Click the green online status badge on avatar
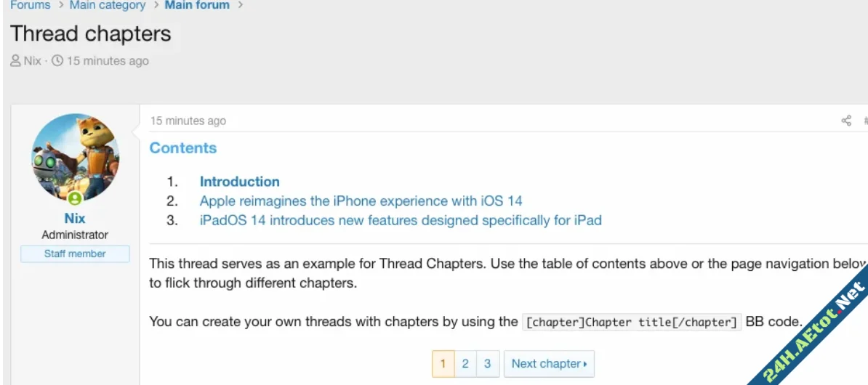 coord(75,198)
